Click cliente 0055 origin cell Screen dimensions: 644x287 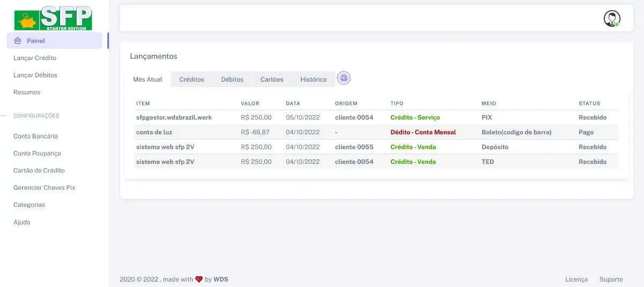[x=354, y=147]
